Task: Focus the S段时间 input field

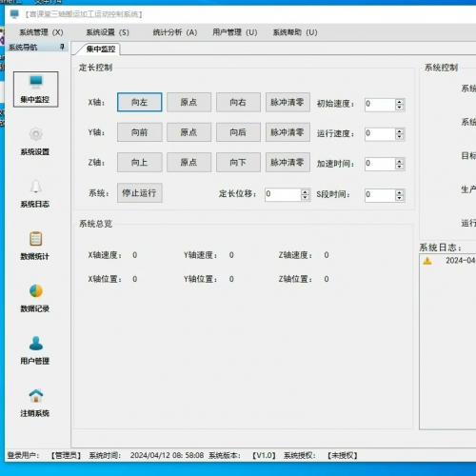Action: click(380, 195)
